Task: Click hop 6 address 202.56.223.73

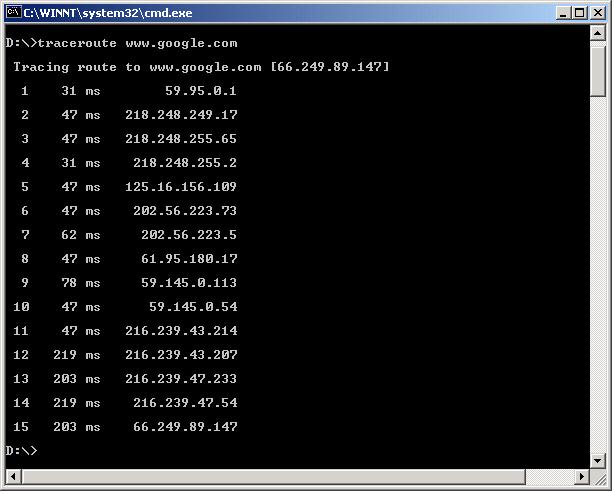Action: (x=185, y=211)
